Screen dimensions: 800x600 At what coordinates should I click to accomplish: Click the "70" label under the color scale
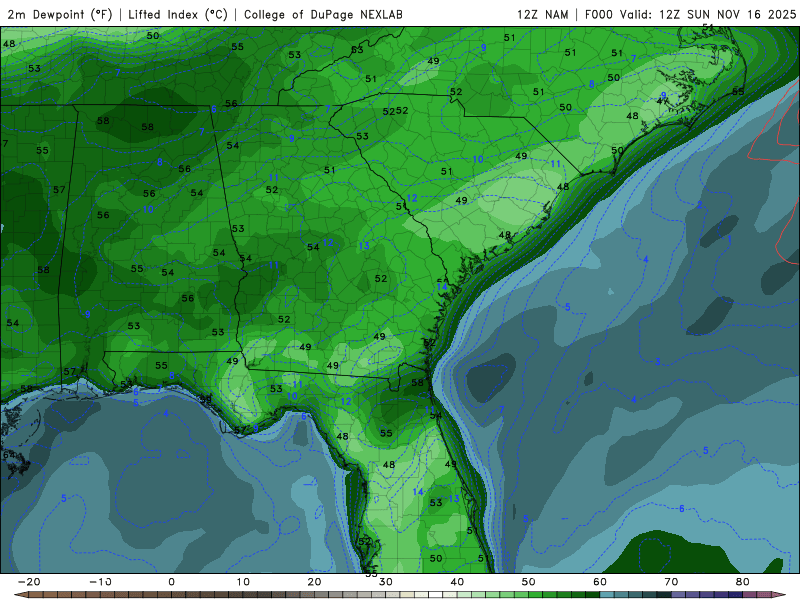tap(671, 582)
